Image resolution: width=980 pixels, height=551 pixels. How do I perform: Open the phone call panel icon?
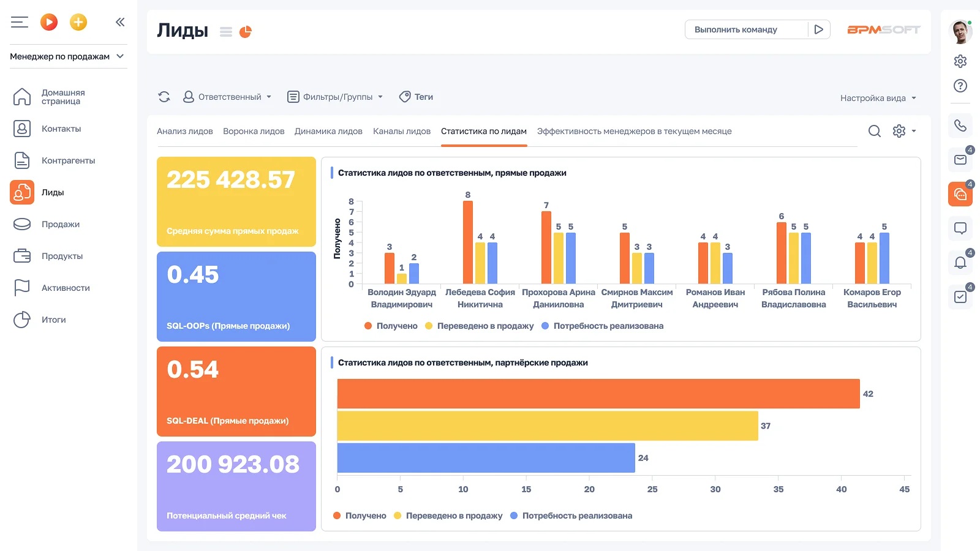[960, 126]
